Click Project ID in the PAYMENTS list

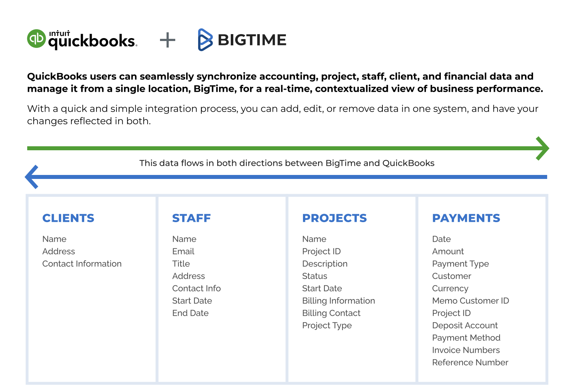point(451,313)
